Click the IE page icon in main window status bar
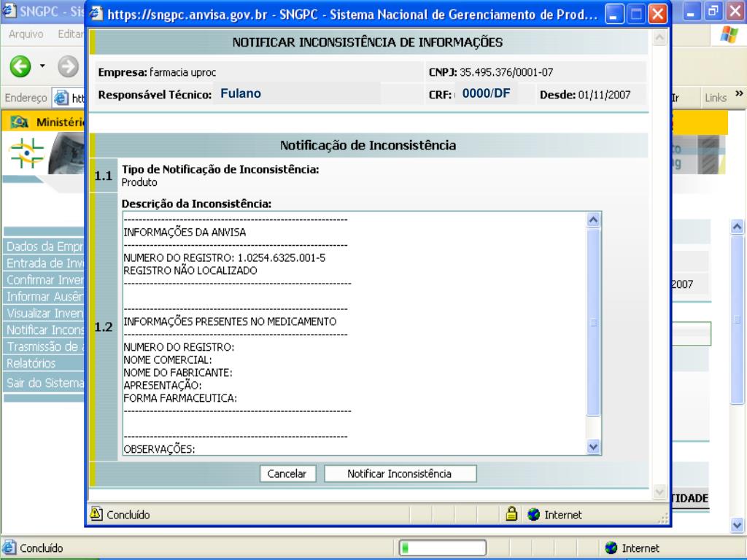747x560 pixels. 9,548
